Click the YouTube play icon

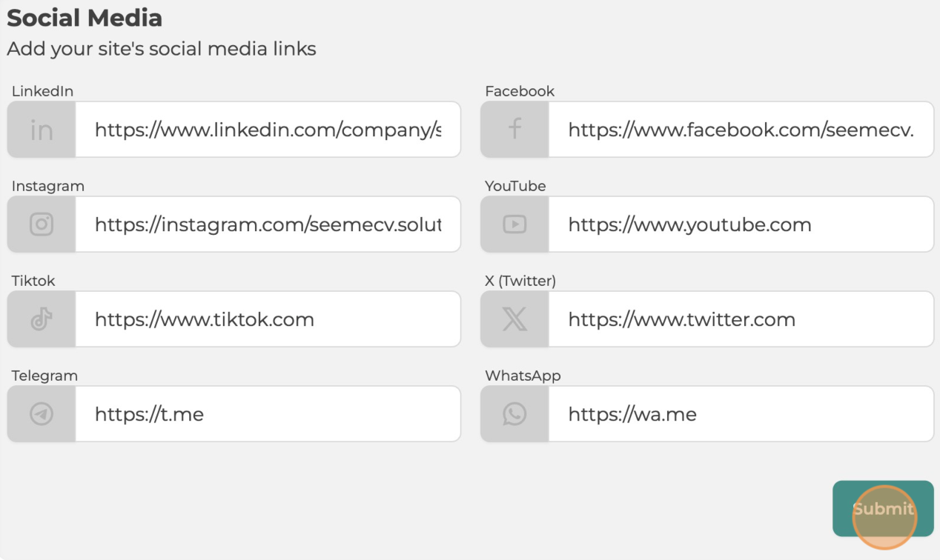(514, 224)
